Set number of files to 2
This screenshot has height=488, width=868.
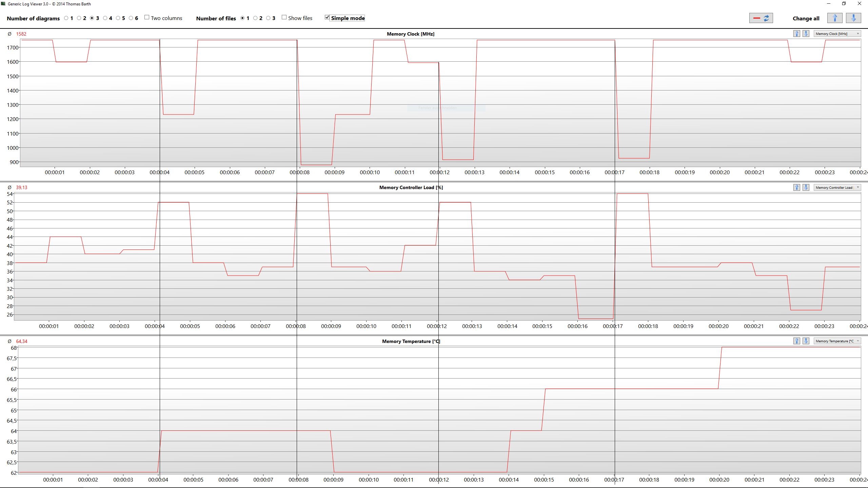[255, 18]
